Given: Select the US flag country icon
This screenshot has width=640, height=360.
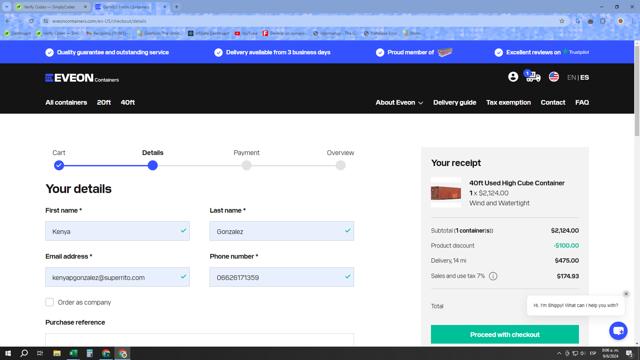Looking at the screenshot, I should pos(554,77).
